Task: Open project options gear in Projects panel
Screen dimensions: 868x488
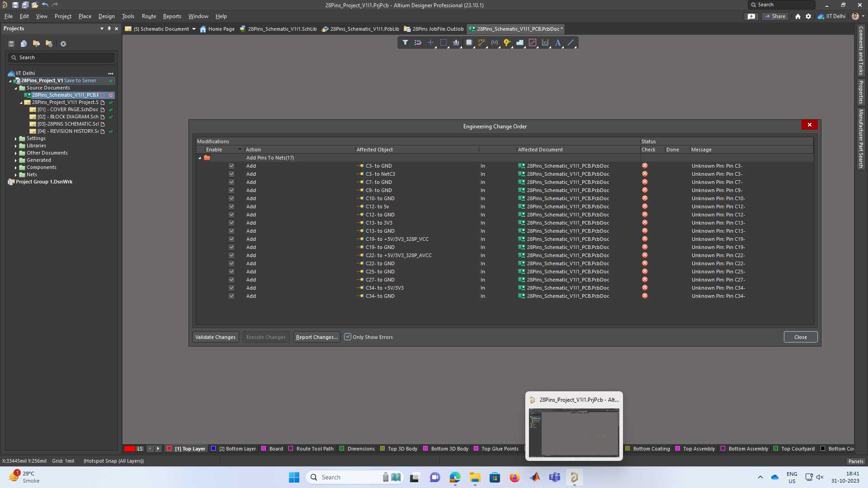Action: pos(63,44)
